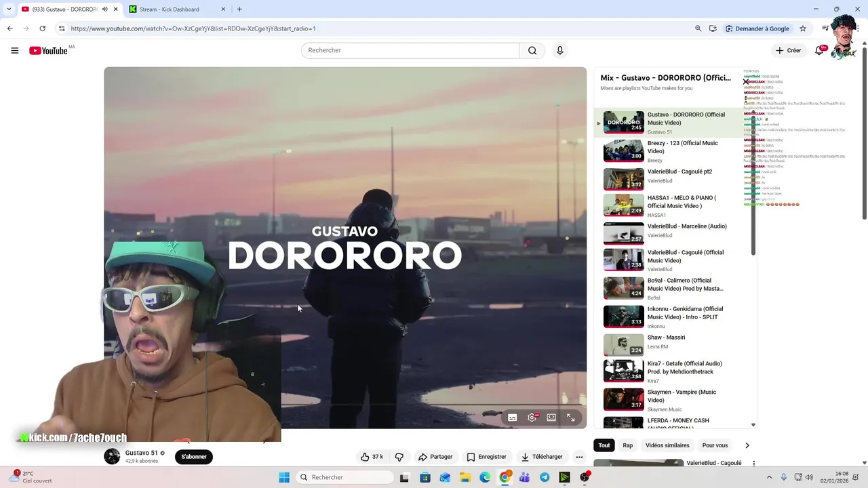This screenshot has height=488, width=868.
Task: Open Telegram from the taskbar
Action: (545, 477)
